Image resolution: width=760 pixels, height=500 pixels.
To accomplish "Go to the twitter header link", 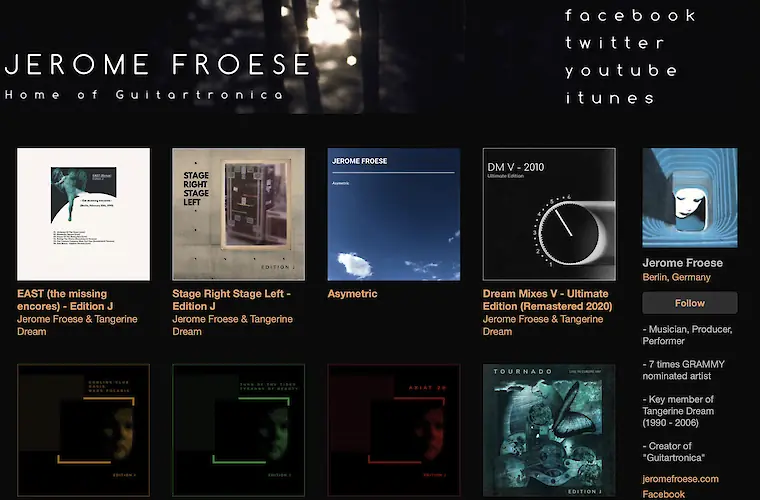I will (614, 43).
